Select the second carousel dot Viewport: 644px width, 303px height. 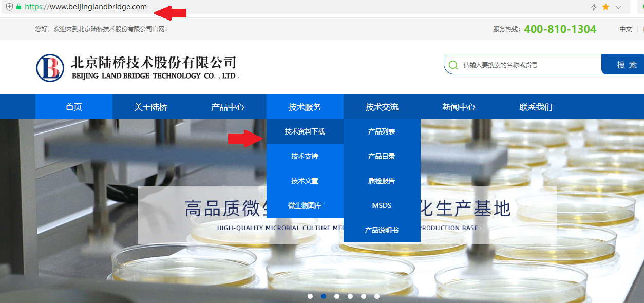click(x=324, y=296)
